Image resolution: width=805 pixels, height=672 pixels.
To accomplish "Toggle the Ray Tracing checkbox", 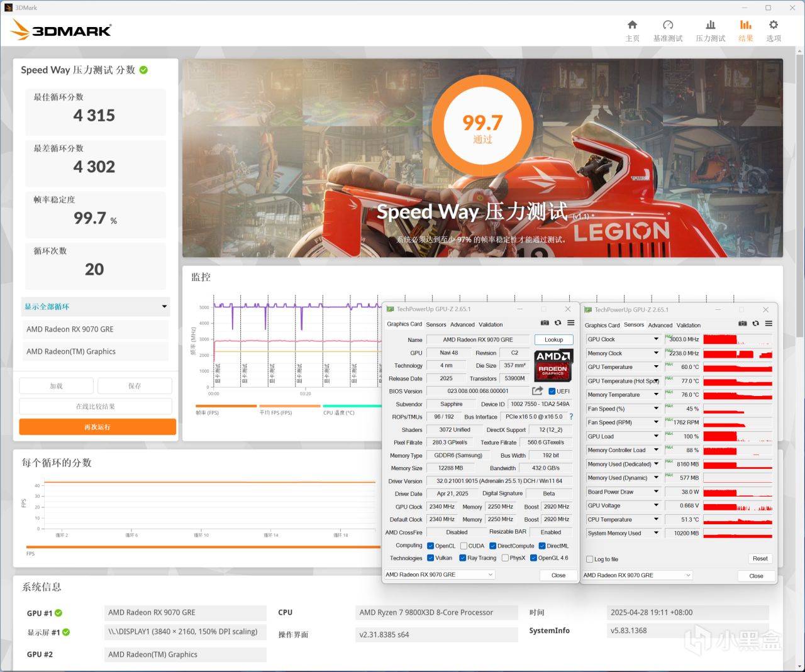I will pyautogui.click(x=463, y=558).
